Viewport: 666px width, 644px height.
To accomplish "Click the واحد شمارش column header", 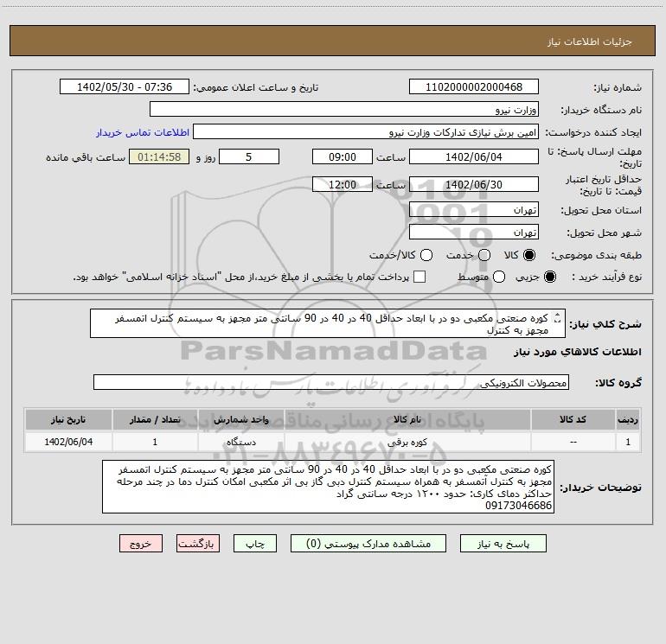I will (240, 419).
